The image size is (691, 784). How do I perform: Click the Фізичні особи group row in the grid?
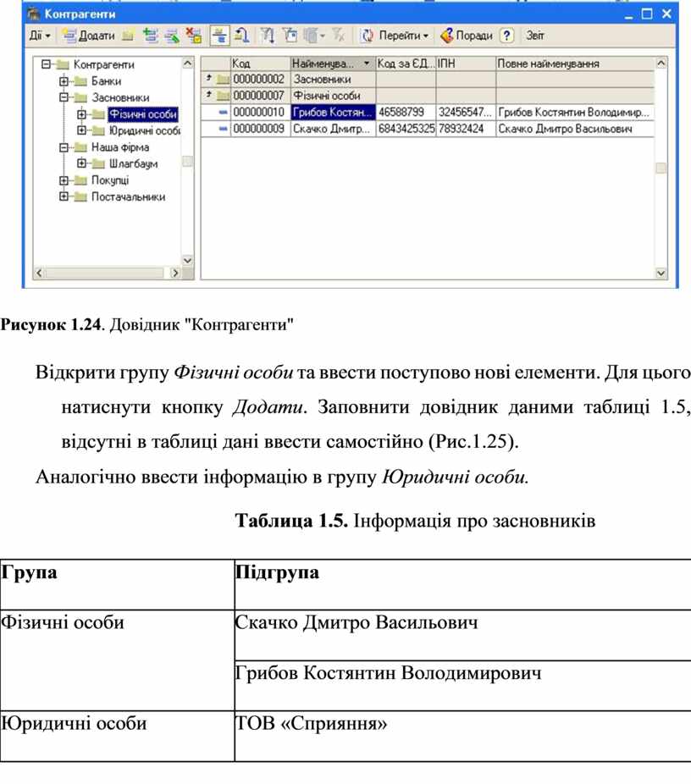tap(428, 95)
